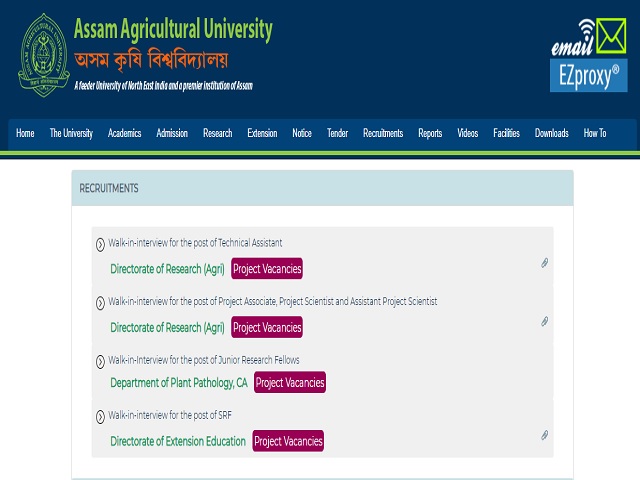Open the Admission menu
This screenshot has height=480, width=640.
click(x=172, y=133)
